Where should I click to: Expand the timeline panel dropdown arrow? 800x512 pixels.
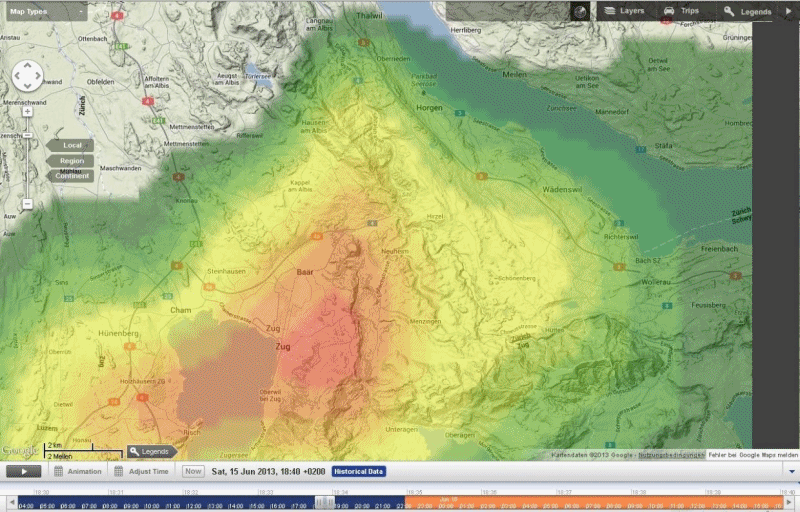coord(791,471)
